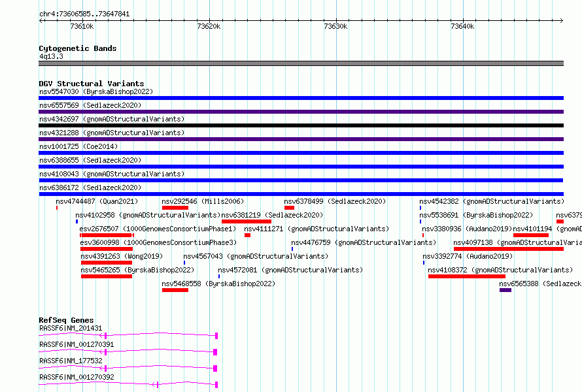This screenshot has height=392, width=582.
Task: Select the 4q13.3 band label
Action: pos(51,56)
